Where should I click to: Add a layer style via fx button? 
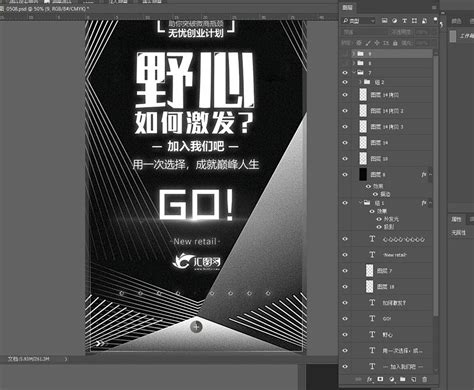370,379
